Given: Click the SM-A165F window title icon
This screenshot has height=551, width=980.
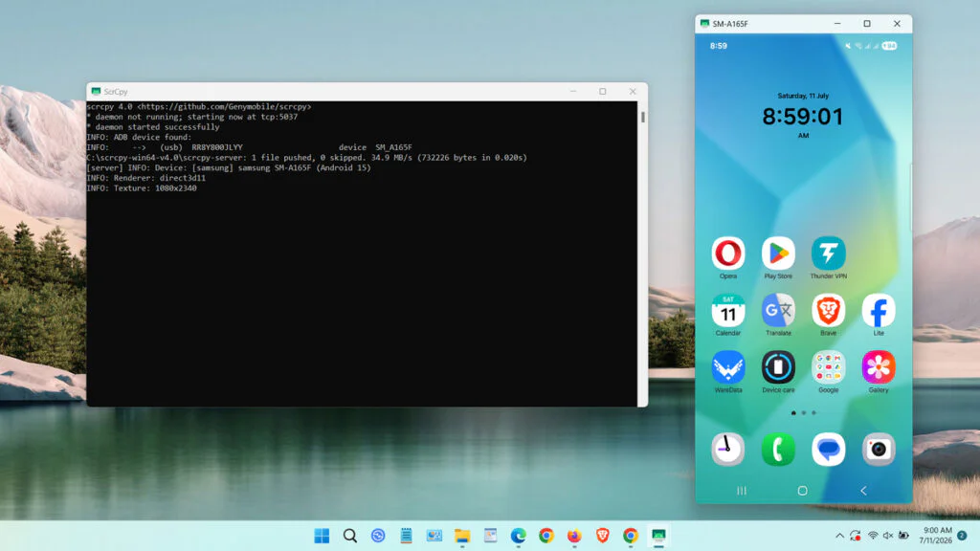Looking at the screenshot, I should (705, 24).
